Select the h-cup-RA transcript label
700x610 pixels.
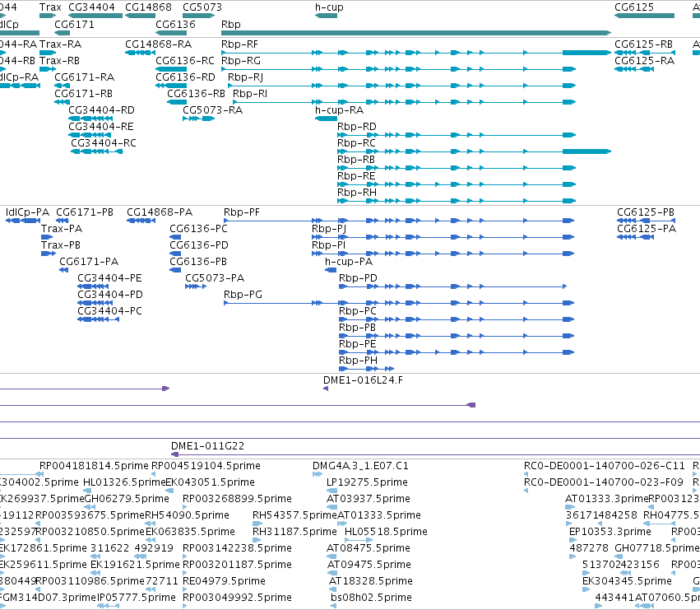point(339,110)
